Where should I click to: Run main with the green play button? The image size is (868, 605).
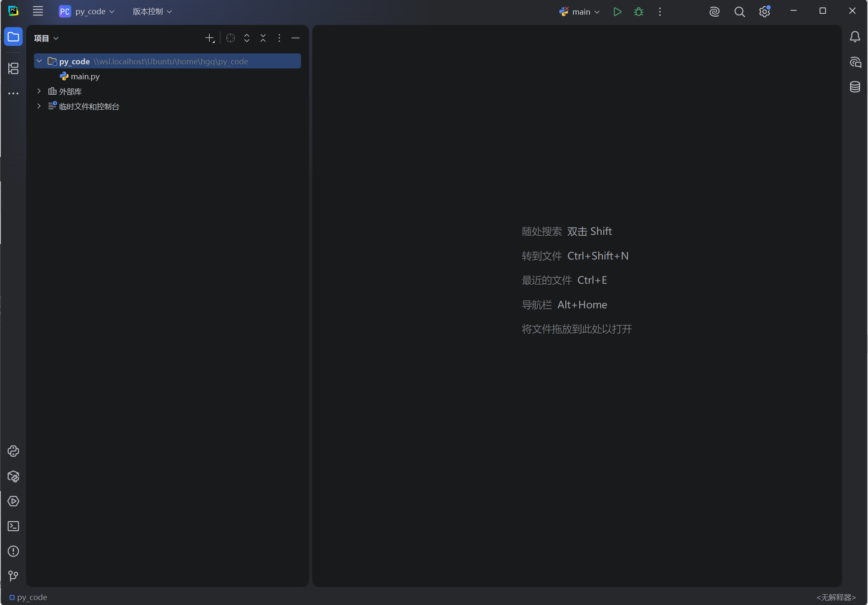point(617,12)
